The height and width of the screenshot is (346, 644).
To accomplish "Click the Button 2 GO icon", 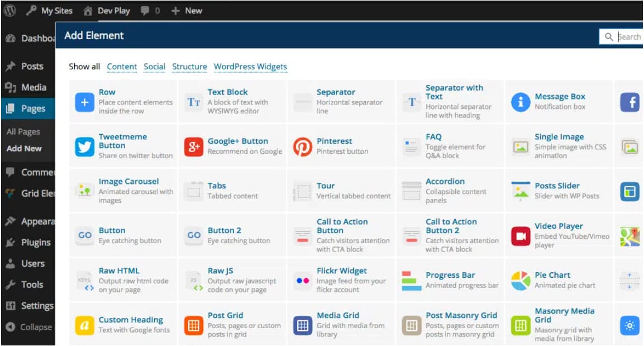I will click(x=193, y=235).
